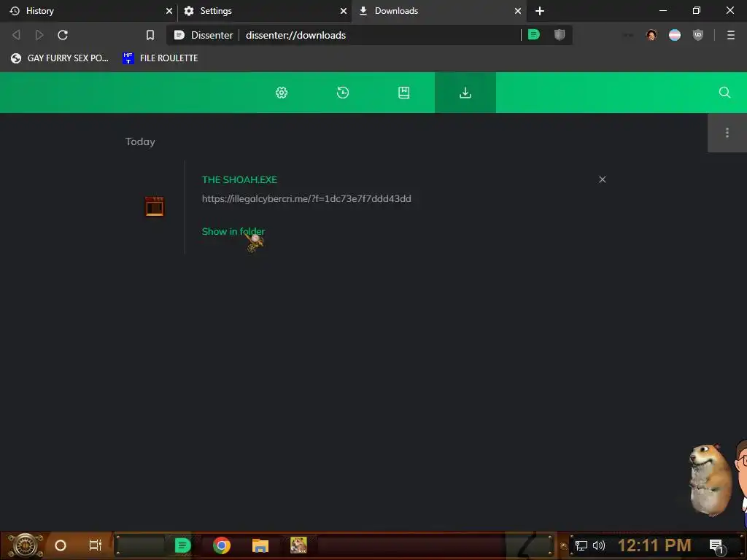
Task: Open the uBlock shield extension icon
Action: point(698,35)
